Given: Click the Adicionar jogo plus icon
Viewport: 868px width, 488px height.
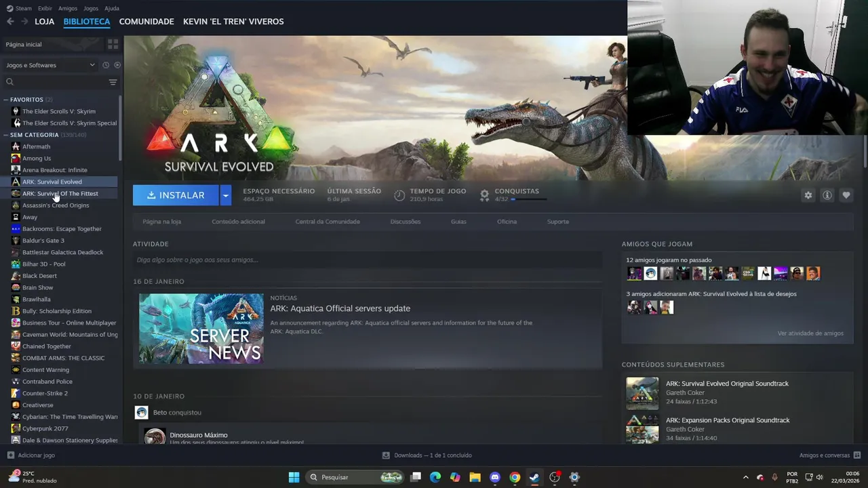Looking at the screenshot, I should 10,455.
